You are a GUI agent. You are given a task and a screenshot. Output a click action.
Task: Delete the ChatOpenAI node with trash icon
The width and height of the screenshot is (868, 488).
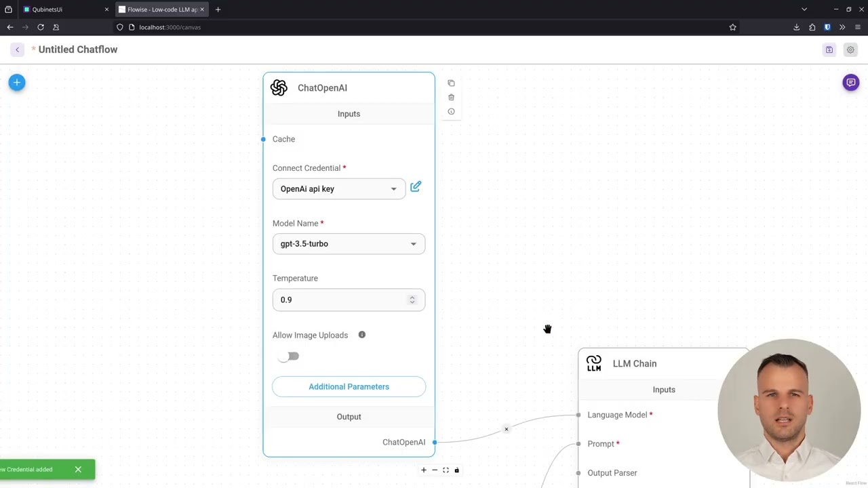451,98
